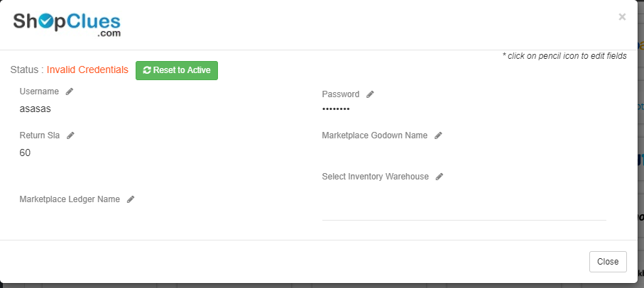Click the Reset to Active button

[177, 70]
